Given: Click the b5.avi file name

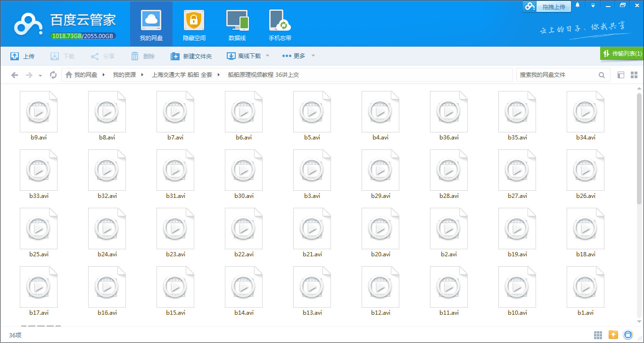Looking at the screenshot, I should tap(312, 138).
